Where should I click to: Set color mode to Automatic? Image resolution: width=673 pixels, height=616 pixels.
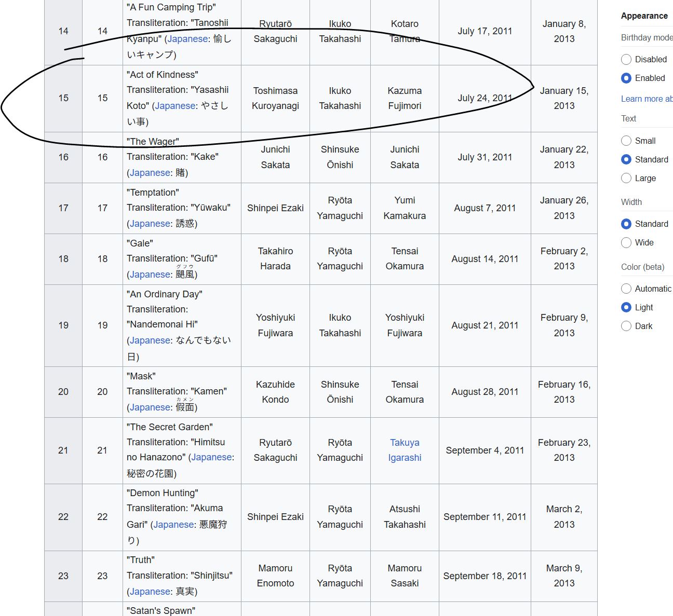626,289
